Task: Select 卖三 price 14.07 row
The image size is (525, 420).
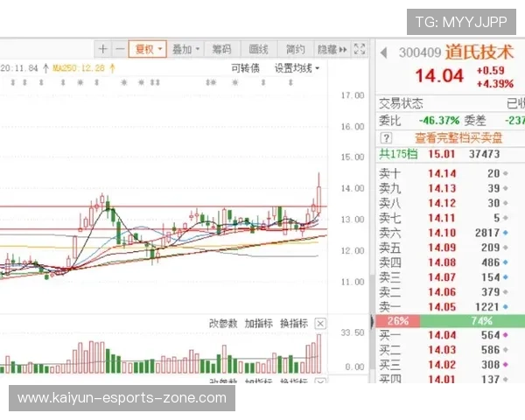Action: 451,277
